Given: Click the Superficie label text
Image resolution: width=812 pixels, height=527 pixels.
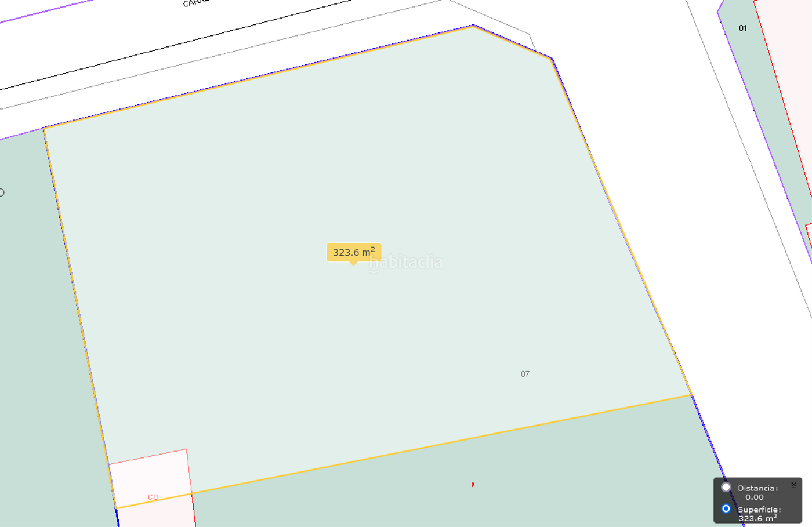Looking at the screenshot, I should pos(759,510).
